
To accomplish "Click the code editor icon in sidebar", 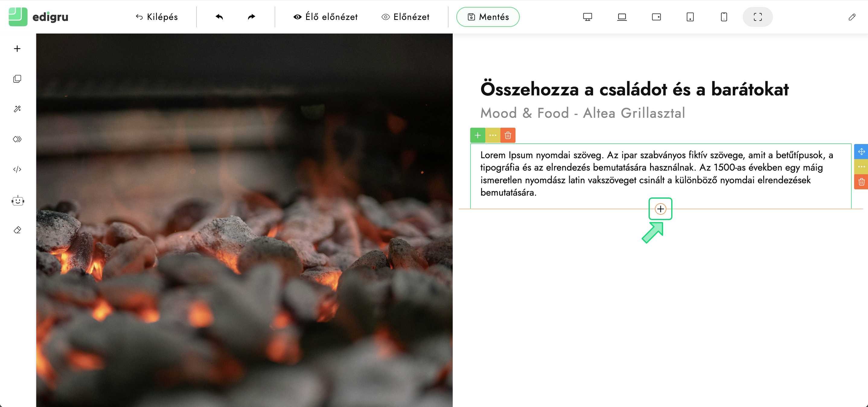I will click(17, 169).
